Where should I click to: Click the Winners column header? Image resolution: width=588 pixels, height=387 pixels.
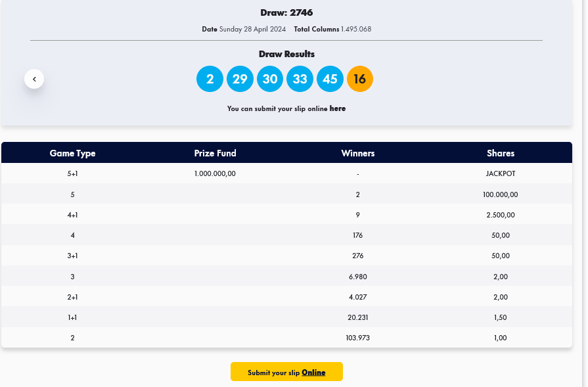click(x=358, y=153)
